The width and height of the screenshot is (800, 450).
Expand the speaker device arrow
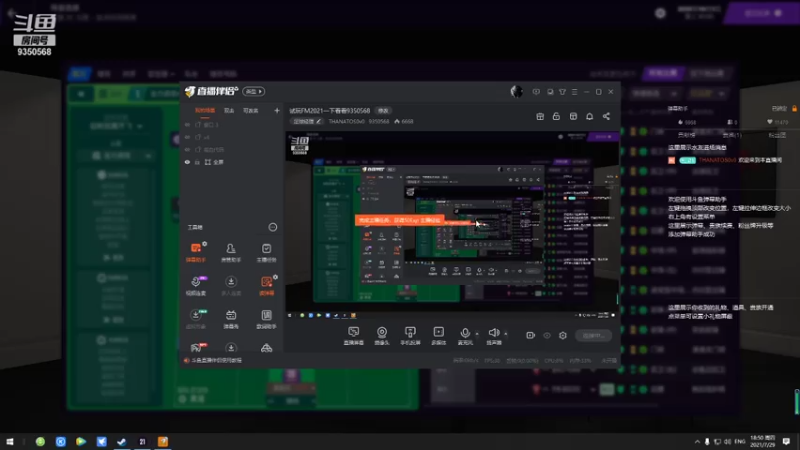pos(506,334)
